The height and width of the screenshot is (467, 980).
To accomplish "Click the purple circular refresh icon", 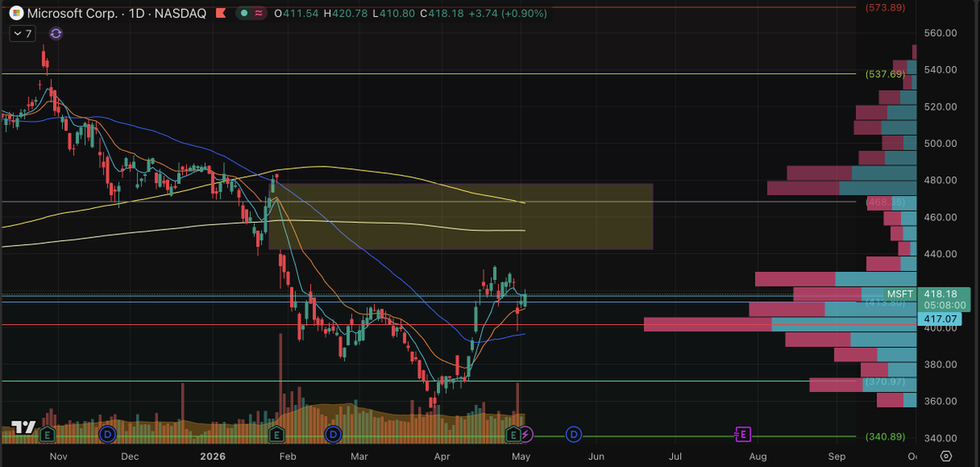I will click(56, 33).
